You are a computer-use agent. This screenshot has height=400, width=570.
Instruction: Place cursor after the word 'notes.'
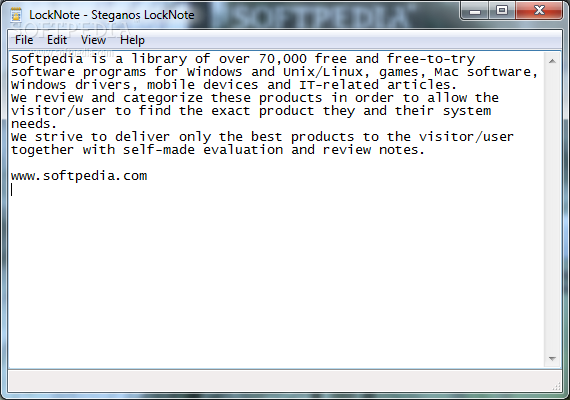pos(425,150)
